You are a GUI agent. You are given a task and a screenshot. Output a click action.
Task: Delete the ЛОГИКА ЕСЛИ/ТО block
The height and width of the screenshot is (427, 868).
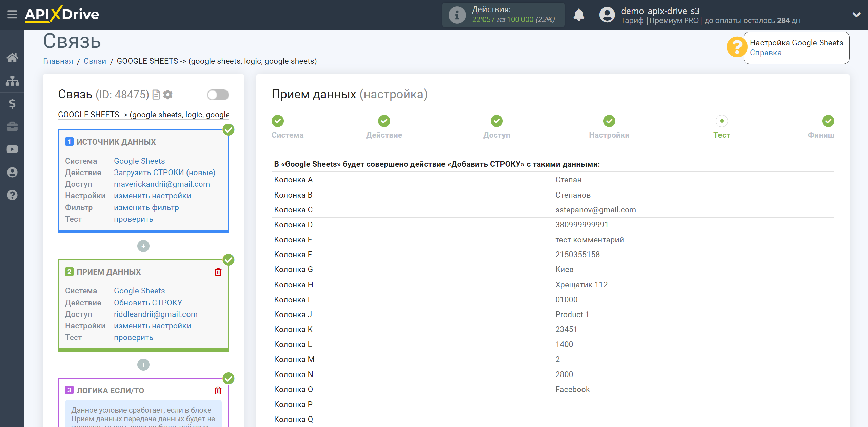[218, 391]
